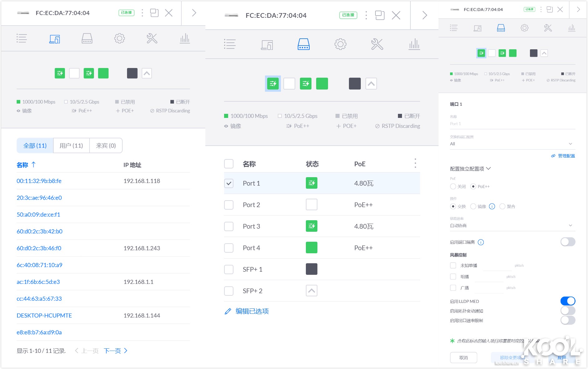The image size is (588, 369).
Task: Click the popout window icon in the panel header
Action: pos(380,15)
